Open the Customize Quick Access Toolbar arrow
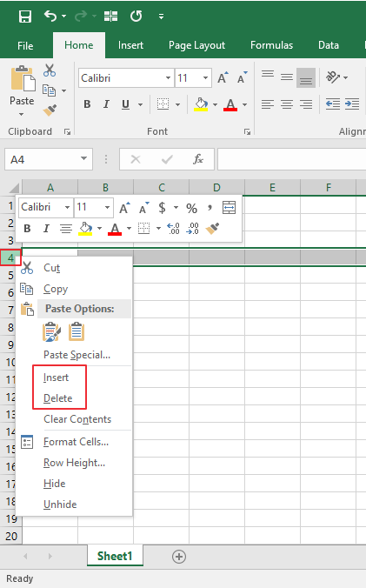The width and height of the screenshot is (366, 588). pos(161,17)
